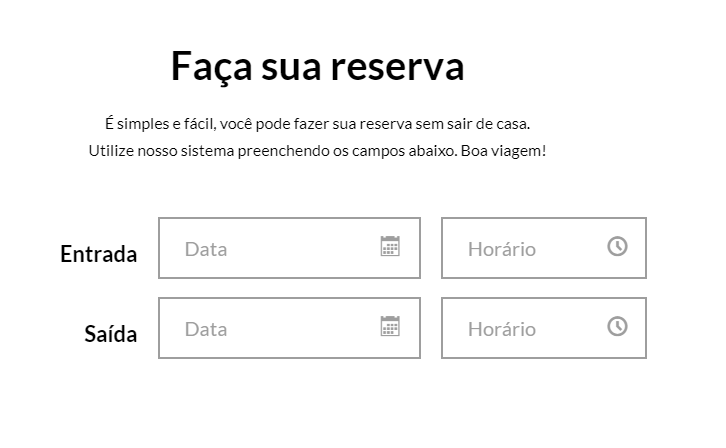The width and height of the screenshot is (726, 448).
Task: Select the "Horário" placeholder in Entrada row
Action: coord(502,249)
